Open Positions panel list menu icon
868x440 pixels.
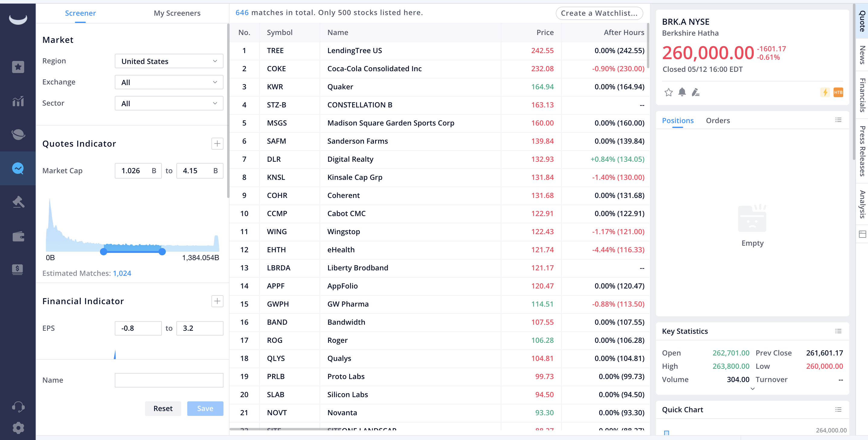click(x=838, y=120)
